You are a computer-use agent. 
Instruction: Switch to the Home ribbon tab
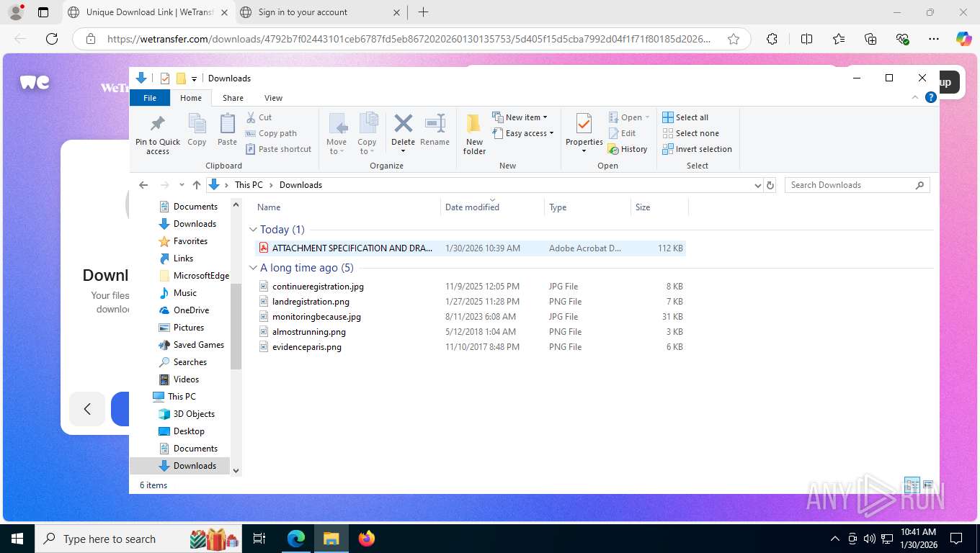tap(191, 98)
